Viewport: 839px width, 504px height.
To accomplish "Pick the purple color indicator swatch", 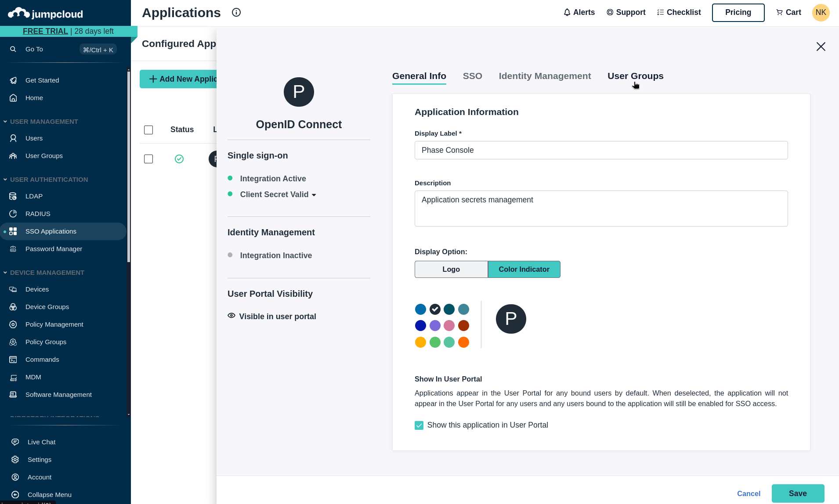I will pos(434,325).
